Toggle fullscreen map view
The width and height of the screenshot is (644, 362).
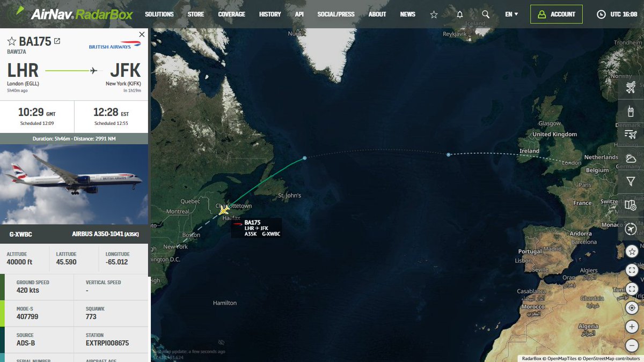(x=632, y=289)
